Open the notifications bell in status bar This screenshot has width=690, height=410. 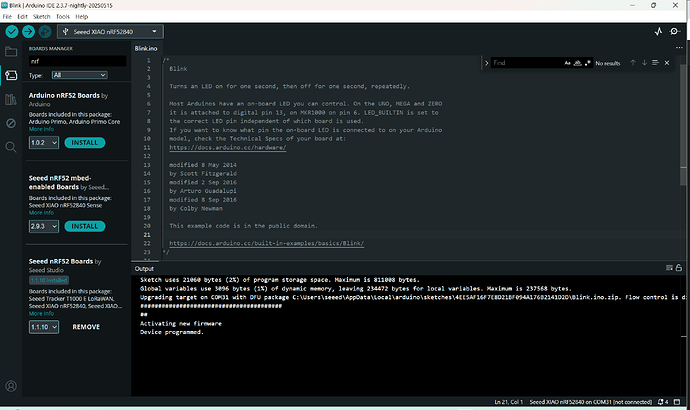(x=663, y=402)
